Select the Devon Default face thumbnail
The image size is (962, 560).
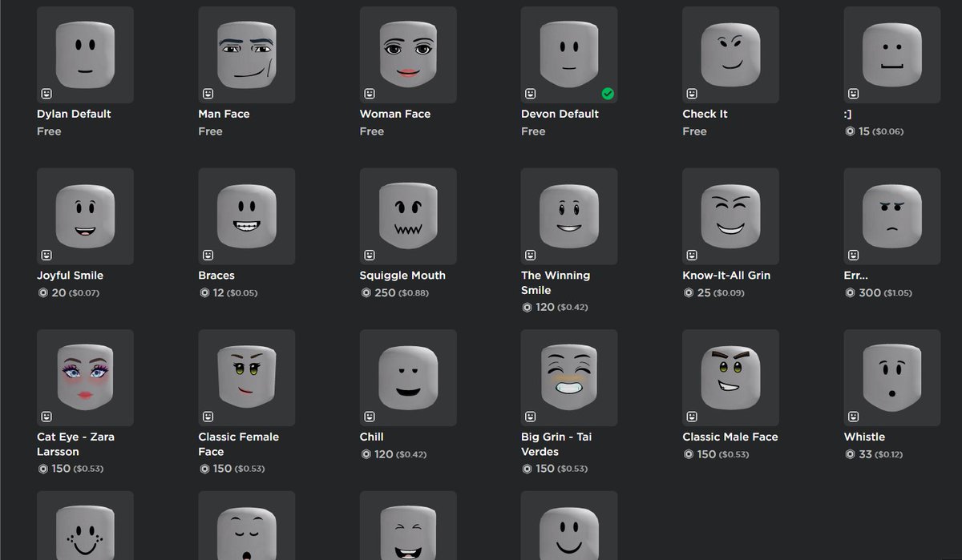click(x=569, y=55)
